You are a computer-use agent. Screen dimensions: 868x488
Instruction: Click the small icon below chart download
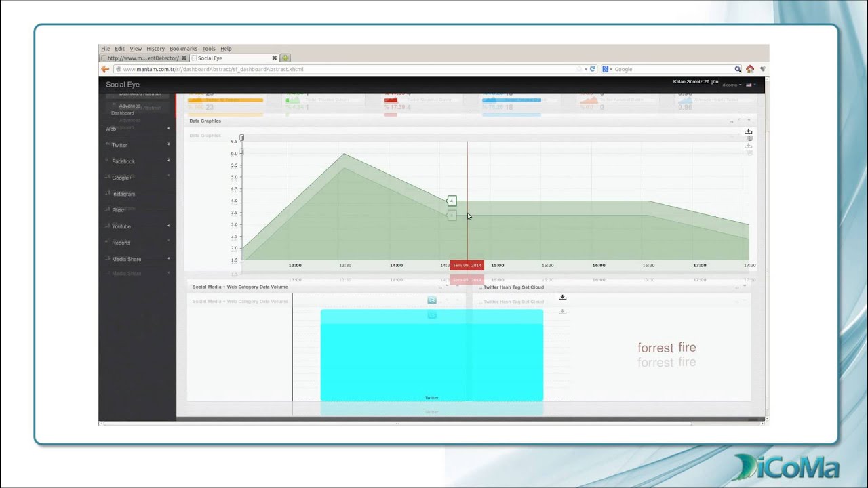pyautogui.click(x=749, y=138)
